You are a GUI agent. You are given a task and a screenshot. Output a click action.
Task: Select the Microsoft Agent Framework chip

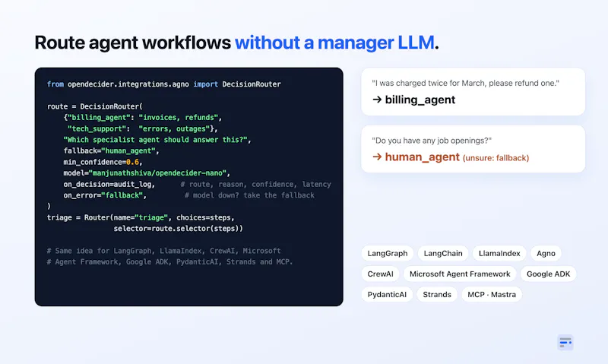pyautogui.click(x=460, y=274)
